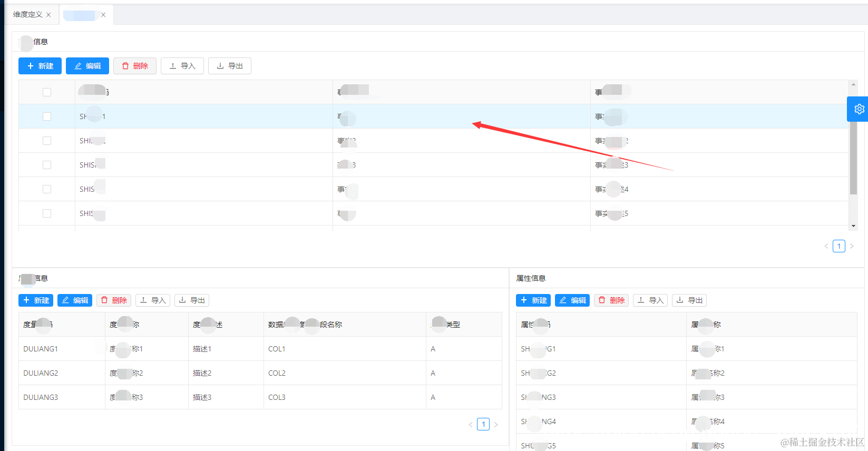The image size is (868, 451).
Task: Open the blue settings gear on the right edge
Action: click(859, 109)
